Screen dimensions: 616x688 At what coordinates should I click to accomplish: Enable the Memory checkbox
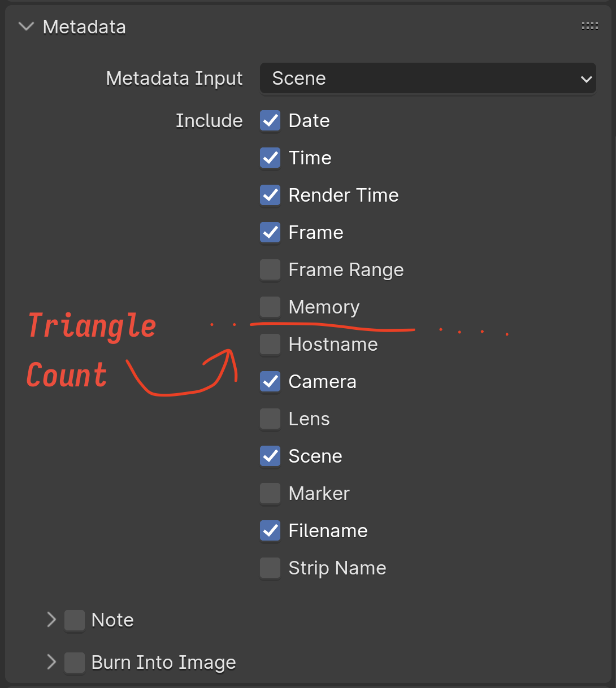click(270, 307)
